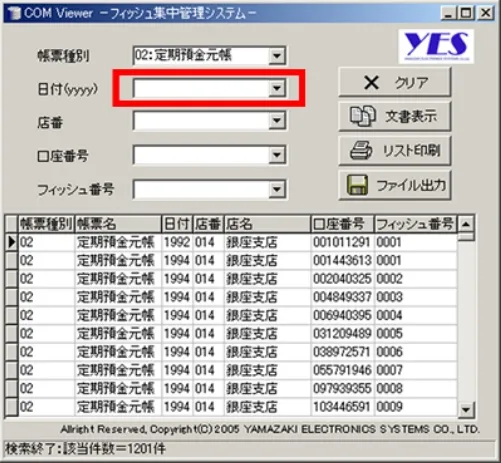Click the status bar text 検索終了:該当件数=1201件
501x463 pixels.
pos(85,449)
